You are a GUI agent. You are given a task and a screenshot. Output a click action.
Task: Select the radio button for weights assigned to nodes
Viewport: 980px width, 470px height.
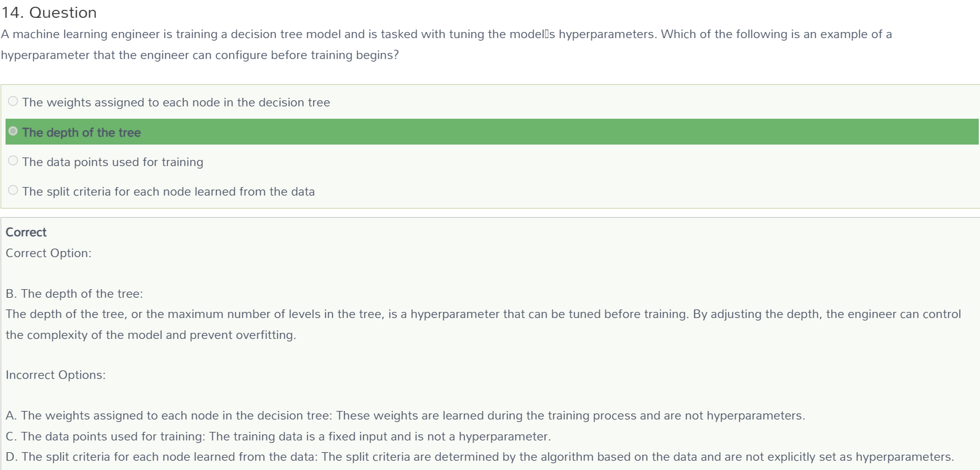coord(13,101)
